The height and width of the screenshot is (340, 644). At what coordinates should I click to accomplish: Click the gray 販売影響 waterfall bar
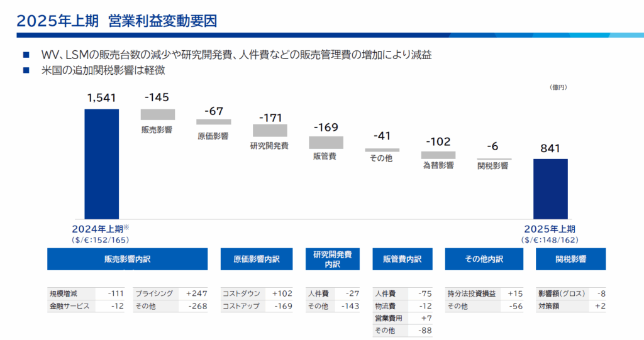click(158, 114)
